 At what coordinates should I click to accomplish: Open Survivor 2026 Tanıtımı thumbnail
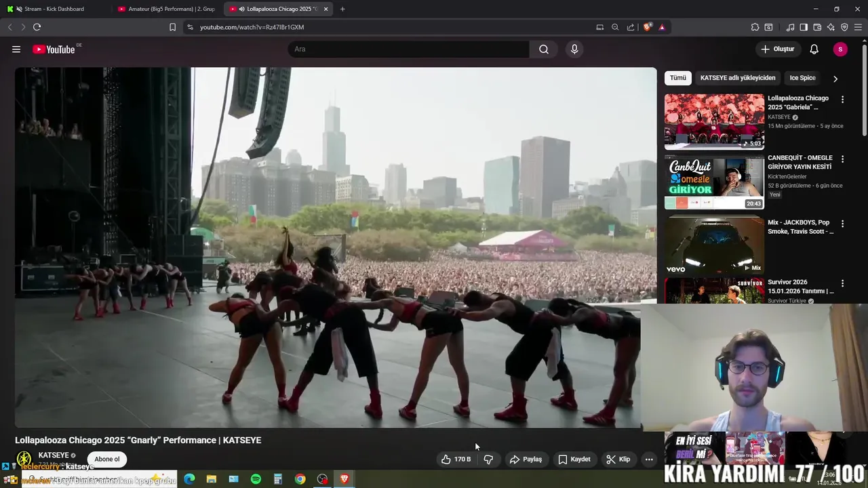pyautogui.click(x=714, y=291)
